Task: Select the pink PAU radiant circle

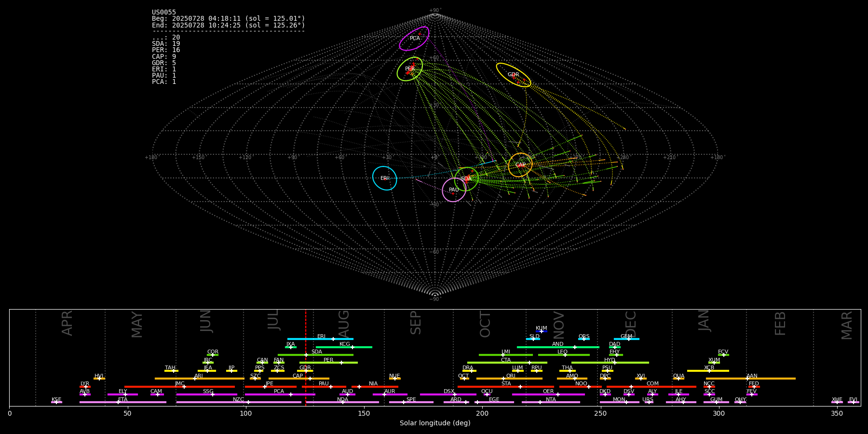Action: 454,190
